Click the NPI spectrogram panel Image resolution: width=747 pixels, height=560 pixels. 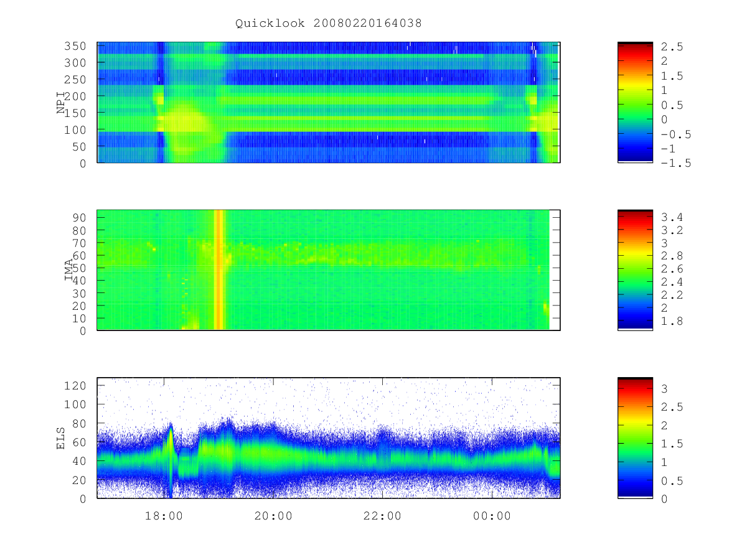pyautogui.click(x=329, y=103)
